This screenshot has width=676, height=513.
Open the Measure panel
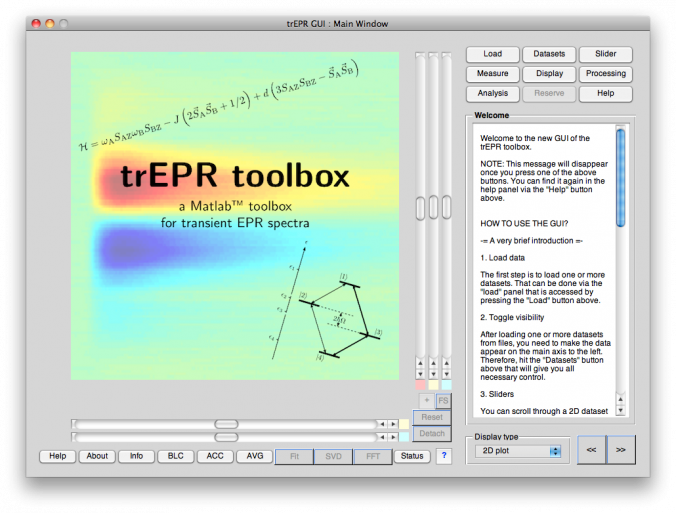point(492,74)
